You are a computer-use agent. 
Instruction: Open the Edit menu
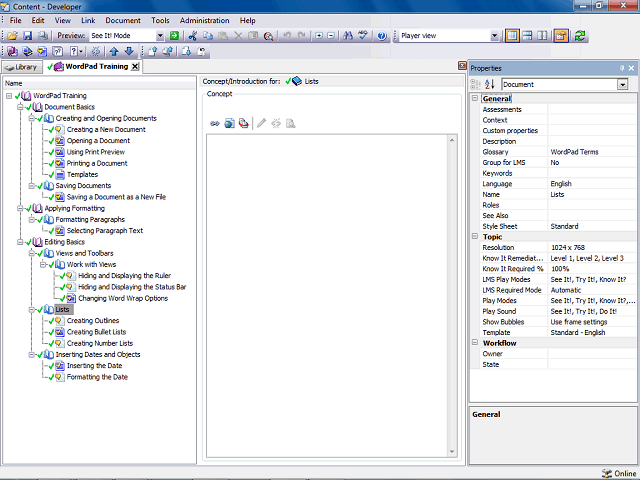click(38, 20)
